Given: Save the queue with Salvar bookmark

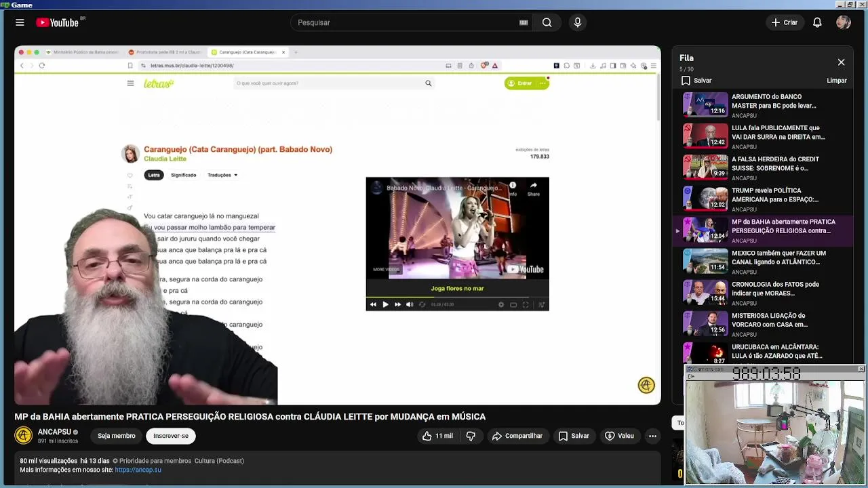Looking at the screenshot, I should click(696, 80).
